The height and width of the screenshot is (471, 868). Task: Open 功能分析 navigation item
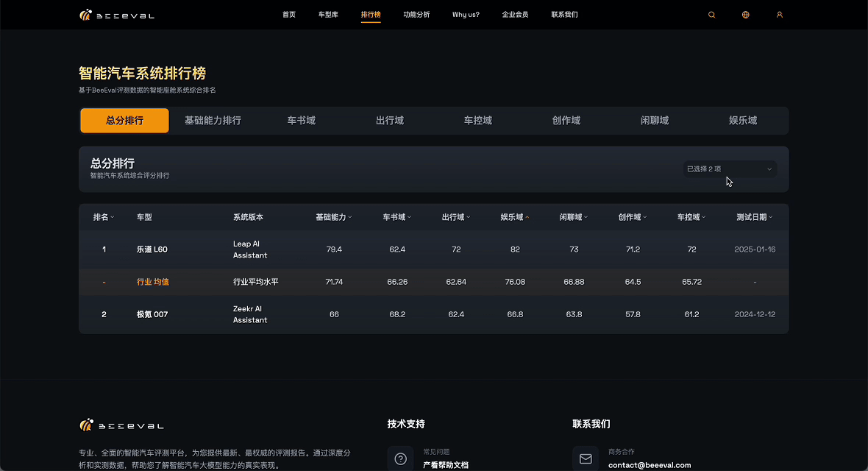(x=417, y=15)
